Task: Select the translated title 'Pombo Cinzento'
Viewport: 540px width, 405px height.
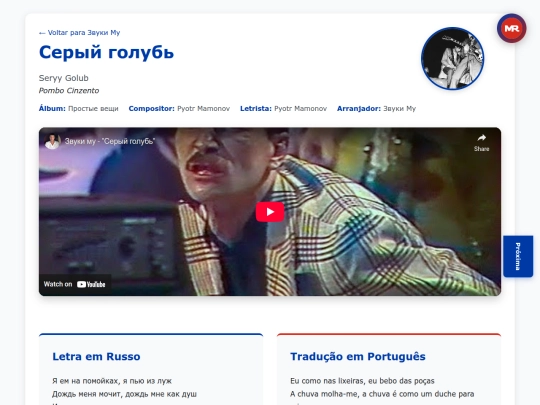Action: point(69,91)
